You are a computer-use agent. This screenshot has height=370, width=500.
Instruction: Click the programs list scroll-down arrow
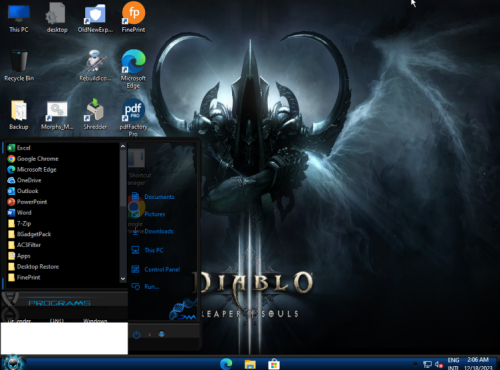(x=123, y=279)
